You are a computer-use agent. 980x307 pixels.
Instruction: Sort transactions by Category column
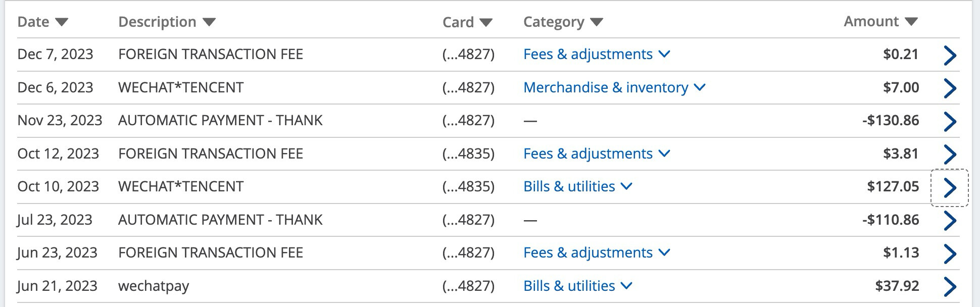pos(563,22)
